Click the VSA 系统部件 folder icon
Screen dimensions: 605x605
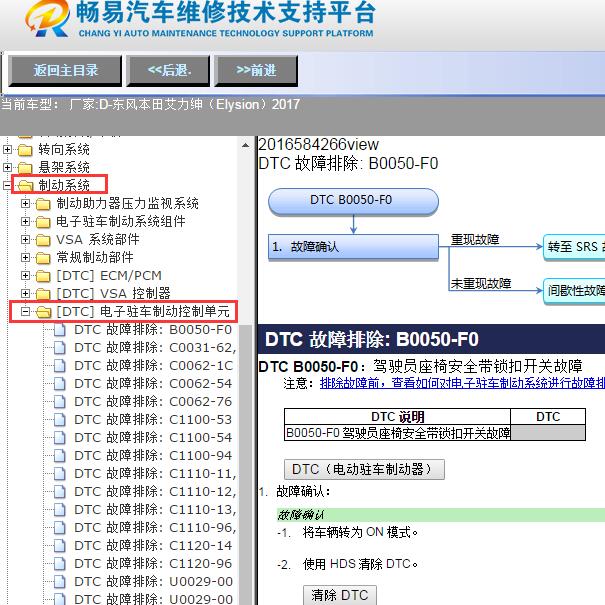pyautogui.click(x=43, y=240)
